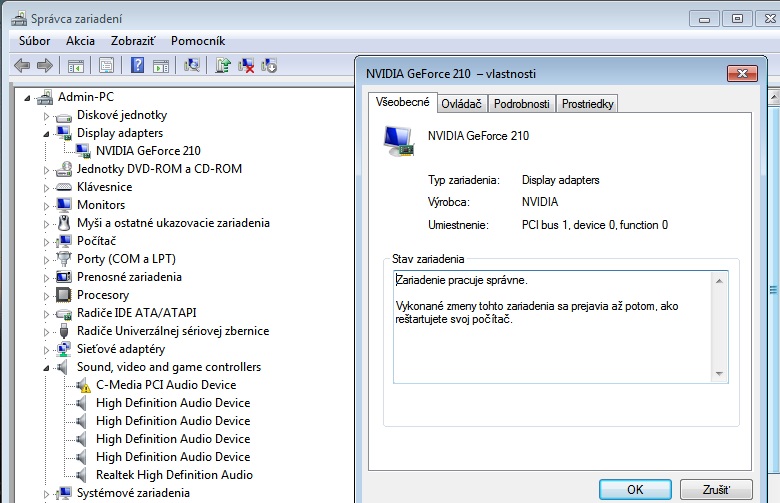Expand the Procesory node
780x503 pixels.
46,296
